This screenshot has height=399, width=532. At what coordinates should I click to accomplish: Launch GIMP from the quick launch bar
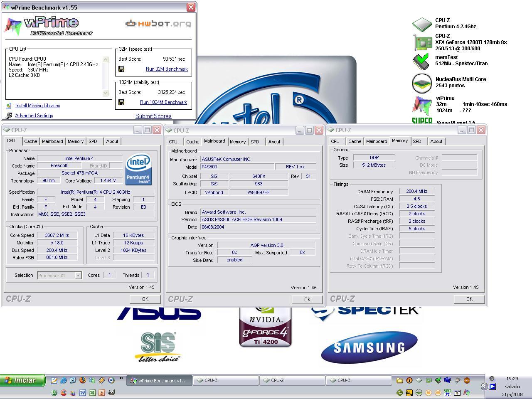coord(111,392)
